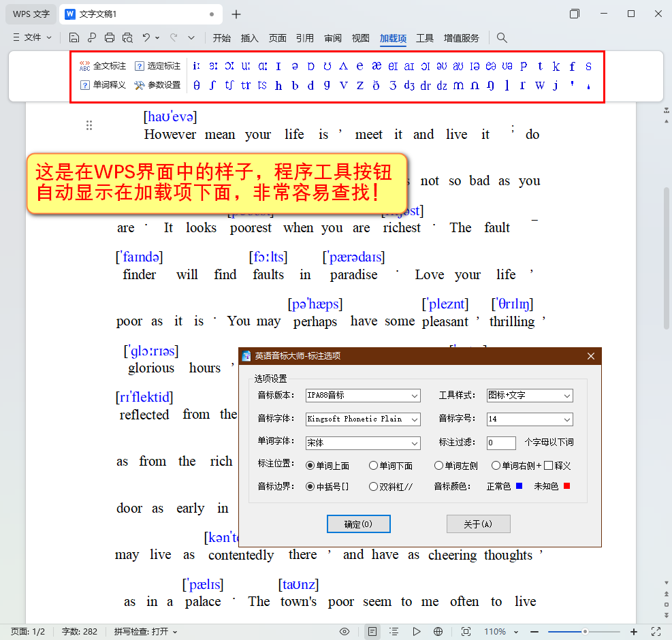672x640 pixels.
Task: Insert the phonetic symbol ʃ
Action: point(212,85)
